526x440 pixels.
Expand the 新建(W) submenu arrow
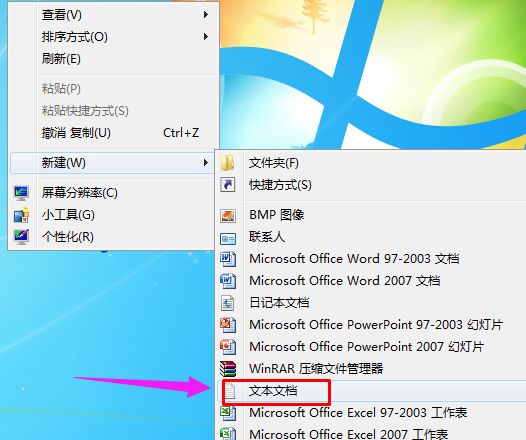tap(206, 163)
